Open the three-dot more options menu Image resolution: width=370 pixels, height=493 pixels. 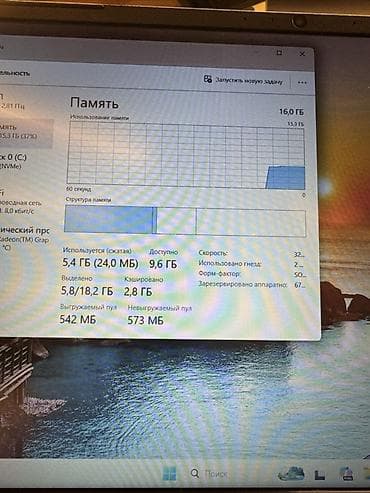302,82
